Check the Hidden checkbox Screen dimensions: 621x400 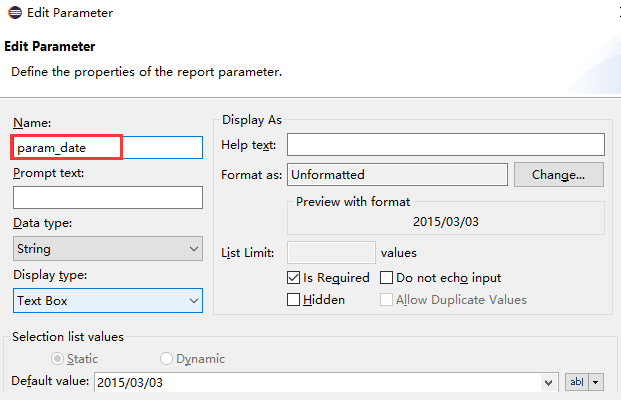[x=294, y=299]
